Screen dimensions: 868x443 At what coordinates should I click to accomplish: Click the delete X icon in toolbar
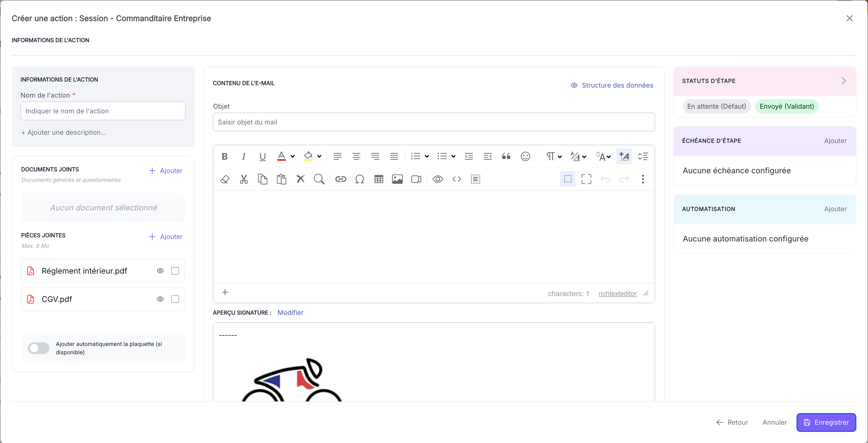coord(300,179)
